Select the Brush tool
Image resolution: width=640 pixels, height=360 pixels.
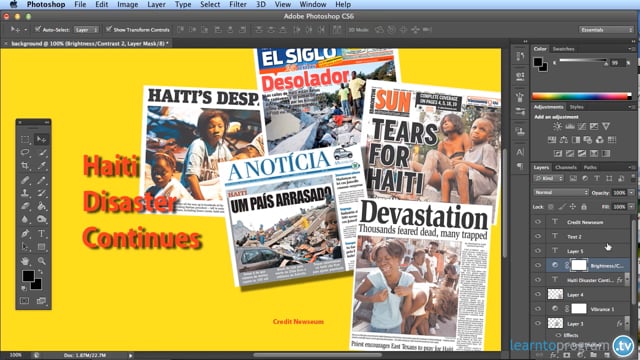[41, 180]
